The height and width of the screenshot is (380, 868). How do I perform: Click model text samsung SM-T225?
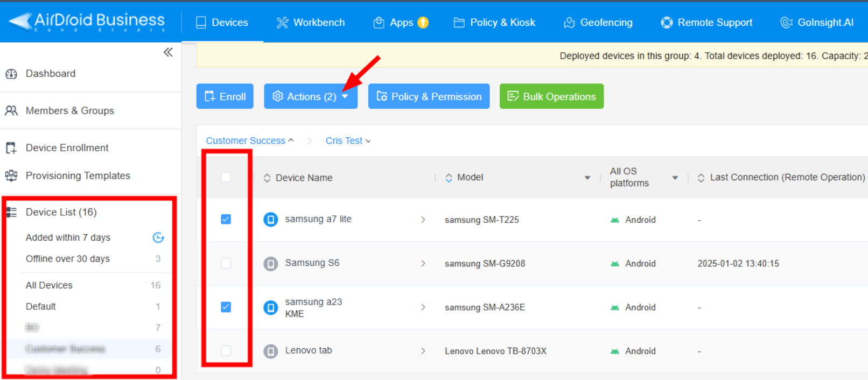point(482,220)
